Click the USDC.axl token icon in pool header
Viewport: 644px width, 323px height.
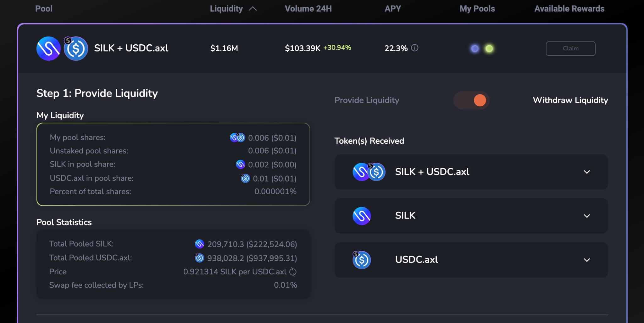76,49
